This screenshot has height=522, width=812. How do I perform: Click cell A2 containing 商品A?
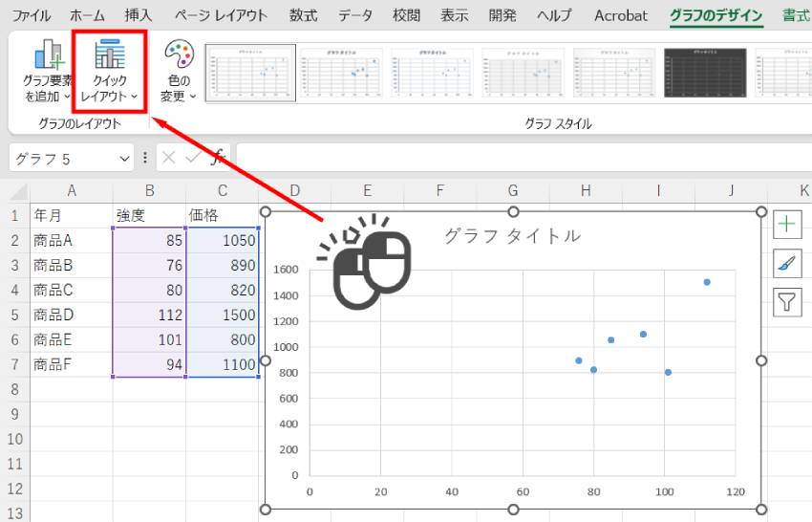coord(72,240)
